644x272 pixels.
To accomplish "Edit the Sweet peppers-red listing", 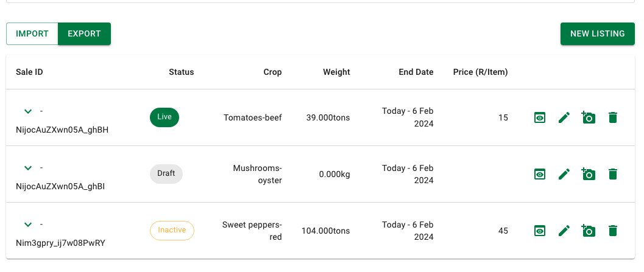I will (564, 231).
